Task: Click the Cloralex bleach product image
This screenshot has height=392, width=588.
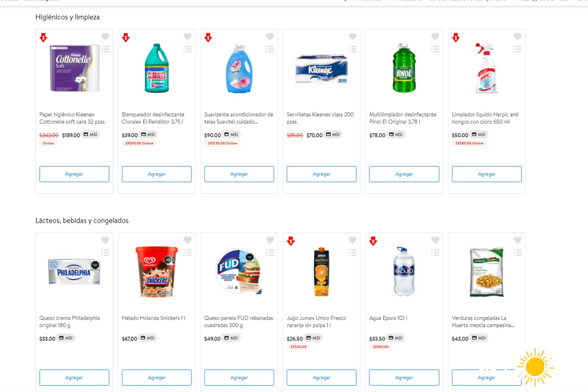Action: click(156, 68)
